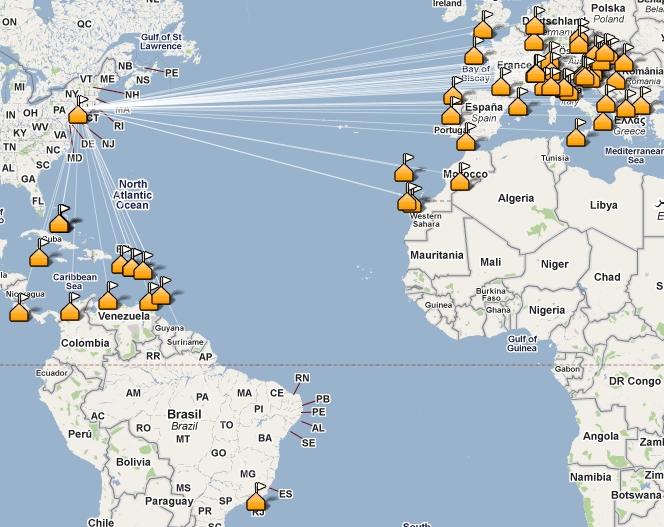Screen dimensions: 664x527
Task: Select the Colombia label
Action: click(x=85, y=343)
